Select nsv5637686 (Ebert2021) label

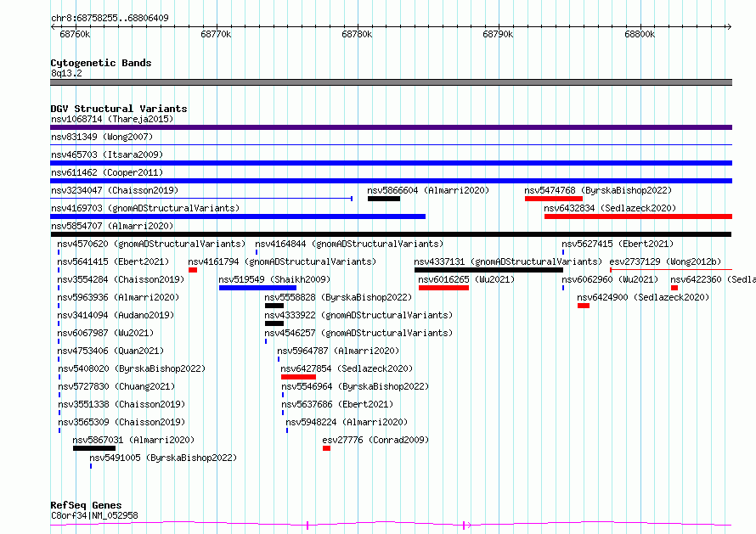point(337,404)
